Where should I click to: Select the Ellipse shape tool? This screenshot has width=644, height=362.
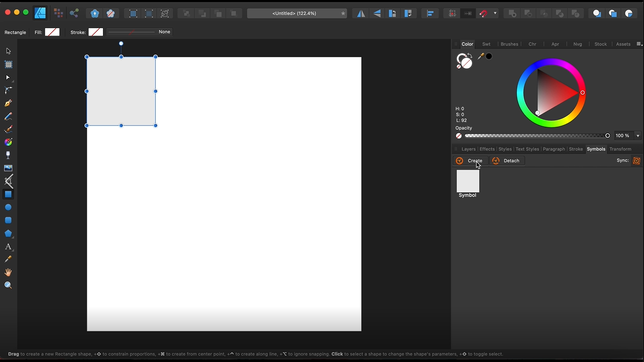8,207
